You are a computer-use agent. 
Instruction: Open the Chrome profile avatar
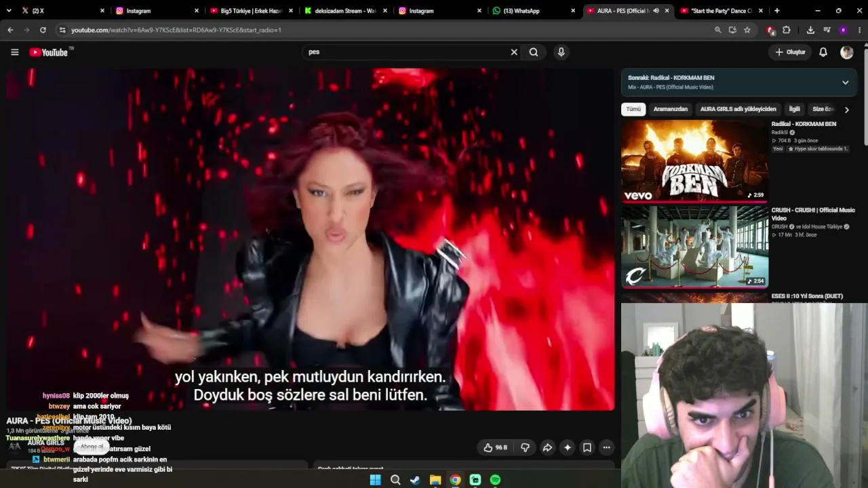pos(843,30)
